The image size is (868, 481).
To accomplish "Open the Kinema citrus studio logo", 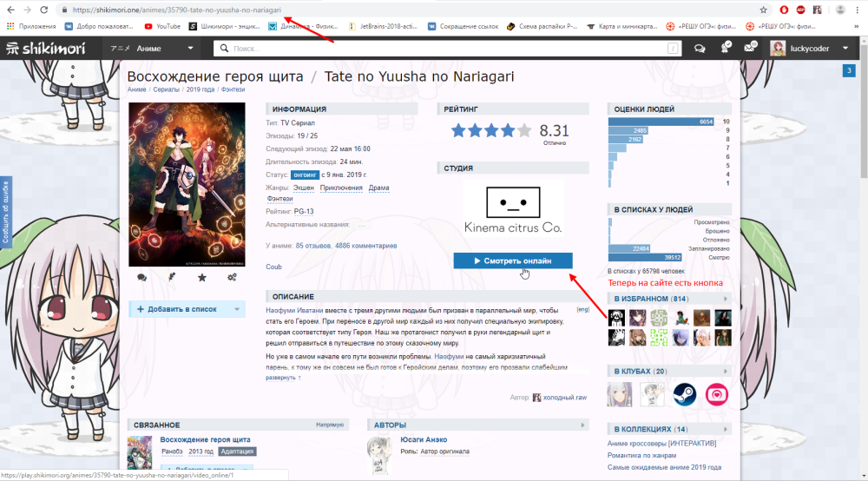I will 513,209.
